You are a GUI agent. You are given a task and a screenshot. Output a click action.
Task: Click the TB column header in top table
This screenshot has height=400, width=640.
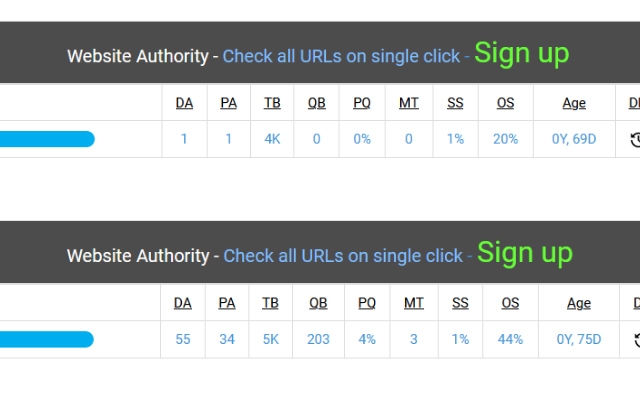(272, 103)
